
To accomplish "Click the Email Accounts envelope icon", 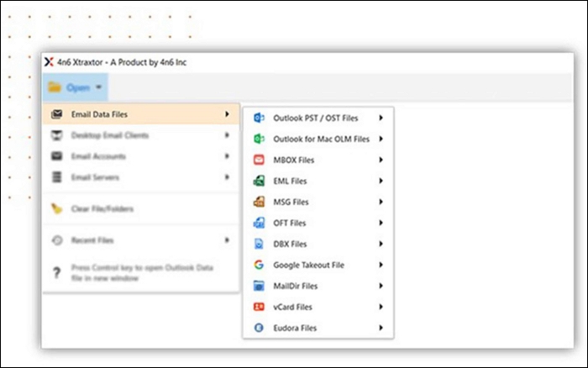I will [56, 156].
